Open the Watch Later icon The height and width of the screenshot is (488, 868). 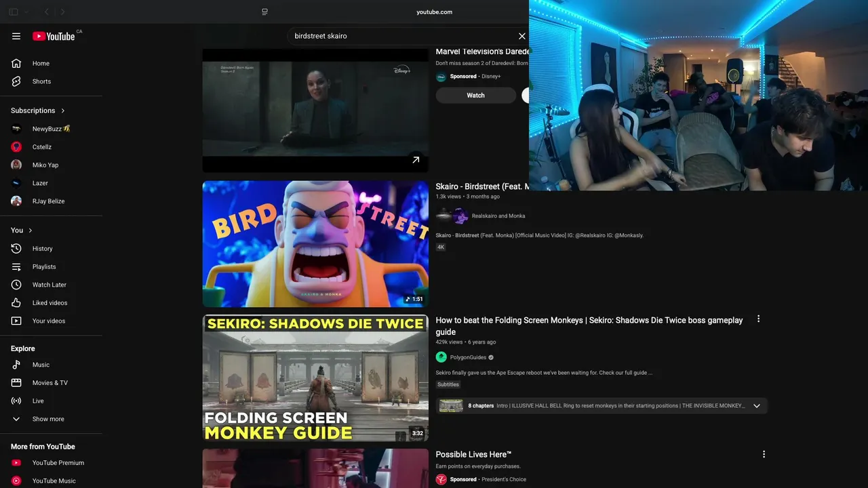(16, 285)
